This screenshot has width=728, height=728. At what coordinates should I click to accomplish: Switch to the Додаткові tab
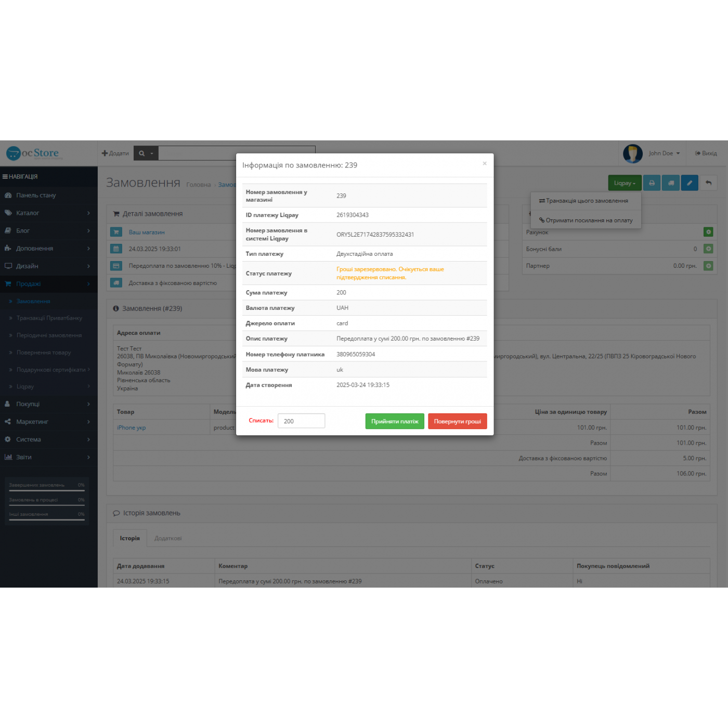pos(168,539)
